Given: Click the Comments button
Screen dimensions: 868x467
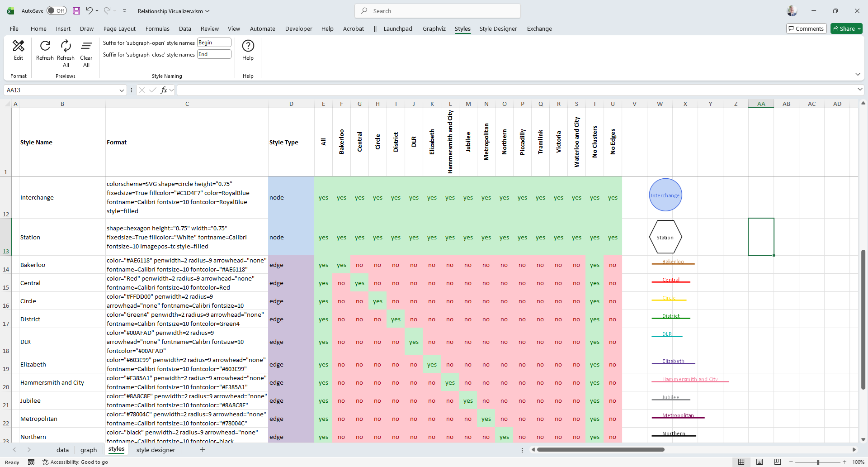Looking at the screenshot, I should click(806, 29).
